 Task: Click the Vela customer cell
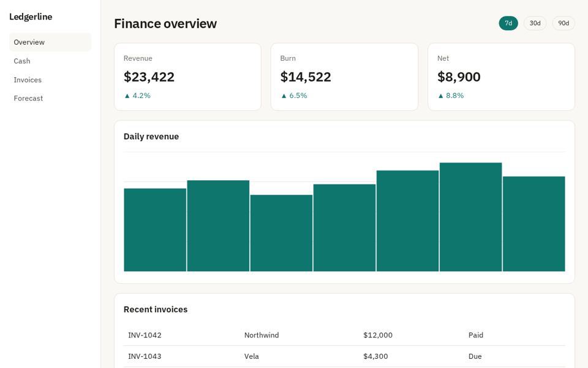coord(252,356)
